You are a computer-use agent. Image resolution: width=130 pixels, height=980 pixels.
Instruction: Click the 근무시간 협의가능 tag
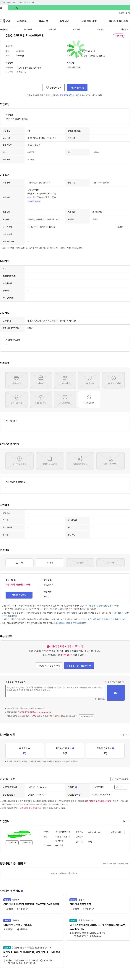(34, 201)
